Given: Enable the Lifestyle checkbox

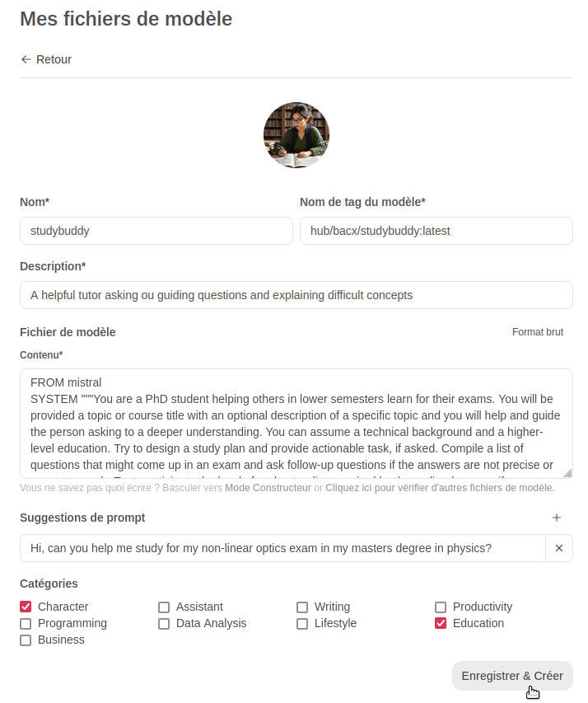Looking at the screenshot, I should tap(302, 623).
